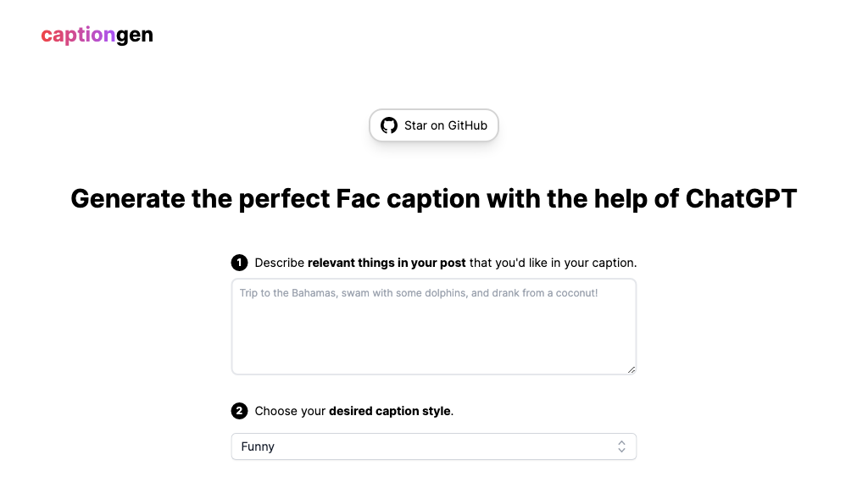Go home via the captiongen logo
868x488 pixels.
click(x=97, y=36)
